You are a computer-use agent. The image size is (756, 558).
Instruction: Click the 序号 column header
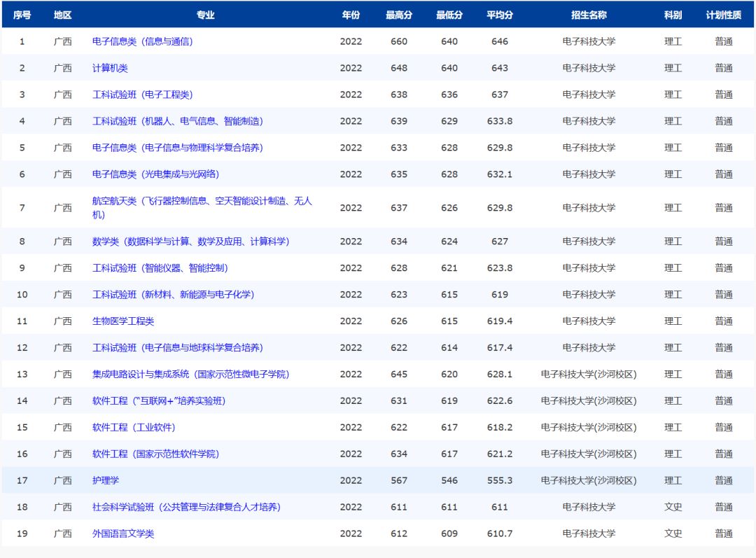(22, 15)
